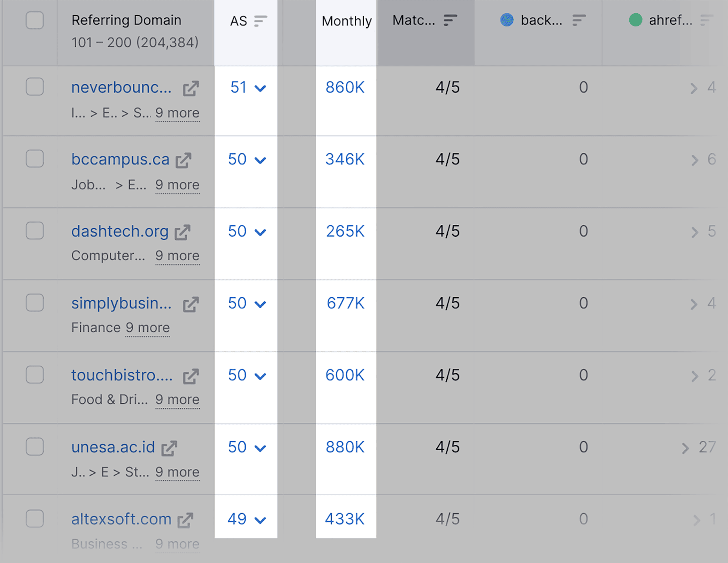This screenshot has width=728, height=563.
Task: Open AS dropdown for dashtech.org
Action: pos(261,232)
